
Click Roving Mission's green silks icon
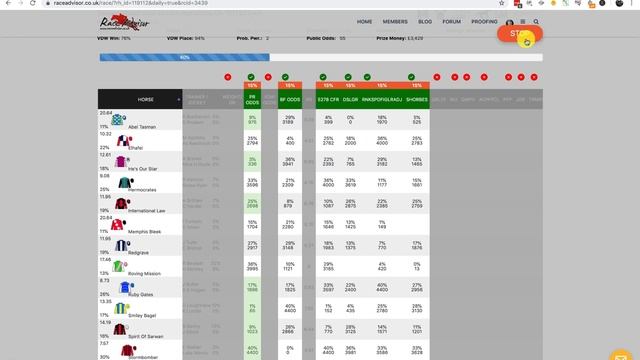tap(119, 267)
